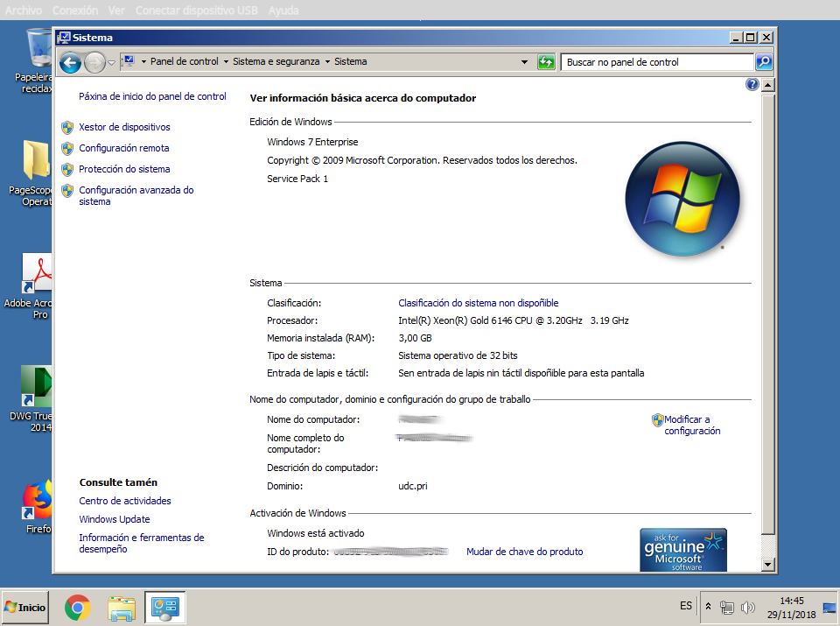
Task: Click the show desktop icon in tray
Action: pos(829,608)
